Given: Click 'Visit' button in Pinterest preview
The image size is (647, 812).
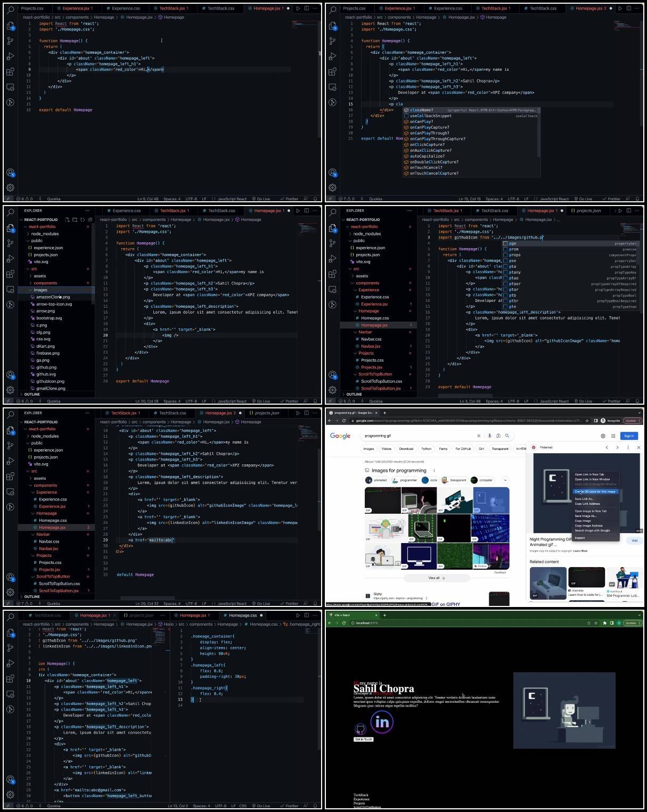Looking at the screenshot, I should [634, 540].
